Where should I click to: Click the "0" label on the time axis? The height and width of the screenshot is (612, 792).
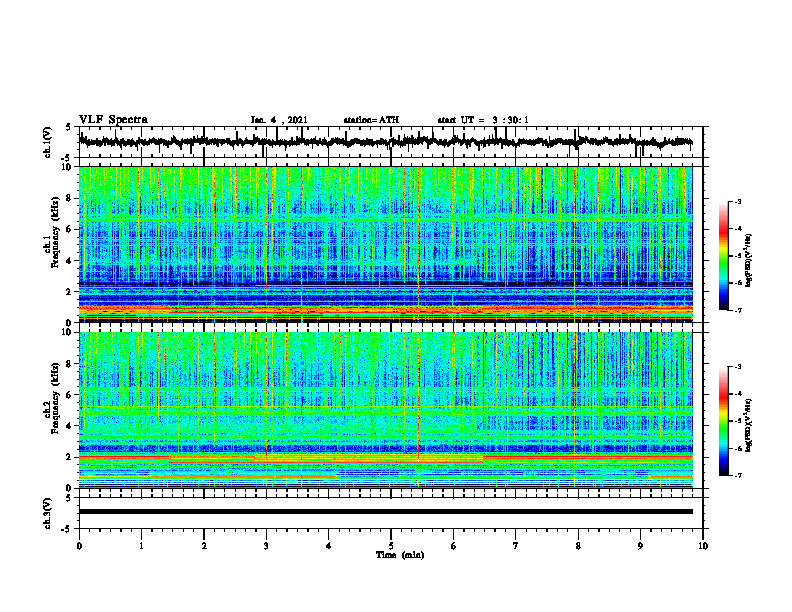coord(79,546)
